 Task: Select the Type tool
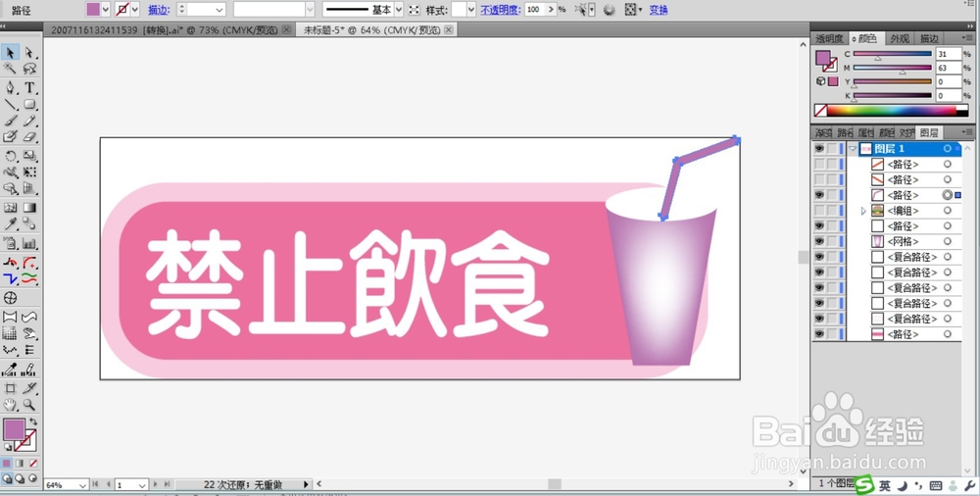point(29,87)
